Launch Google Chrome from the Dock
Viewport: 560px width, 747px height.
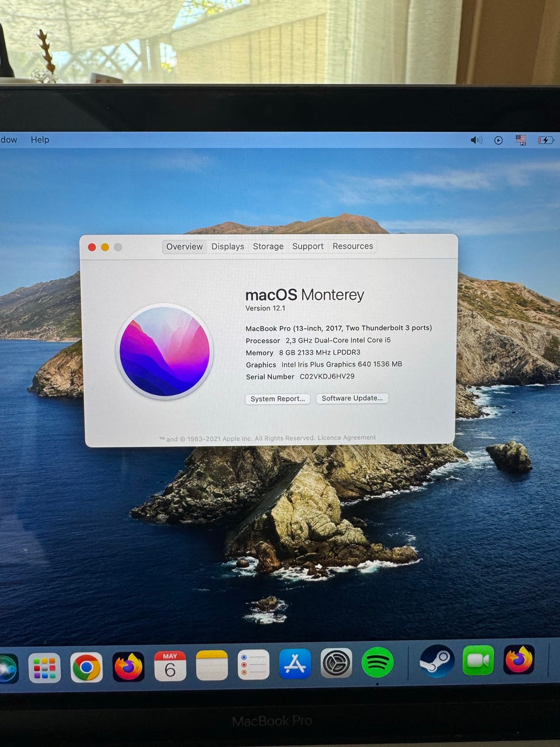pyautogui.click(x=86, y=667)
